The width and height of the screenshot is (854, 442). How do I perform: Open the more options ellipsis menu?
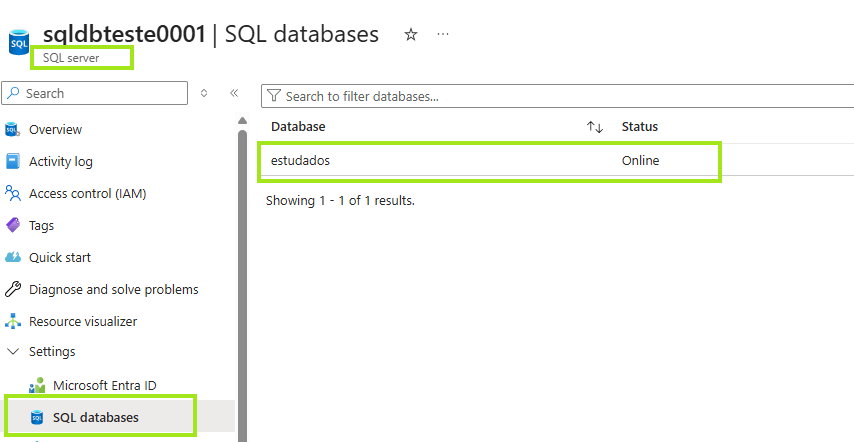pos(443,34)
